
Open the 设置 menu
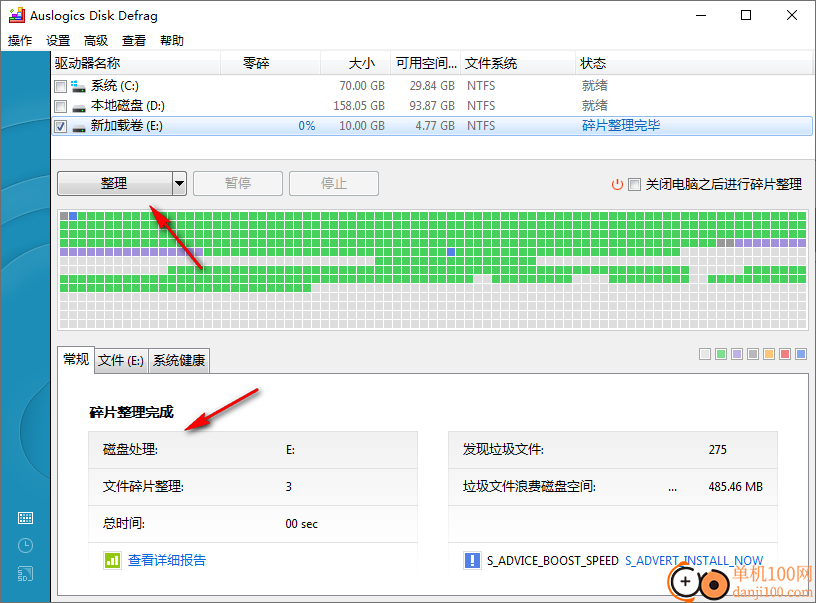pos(58,41)
